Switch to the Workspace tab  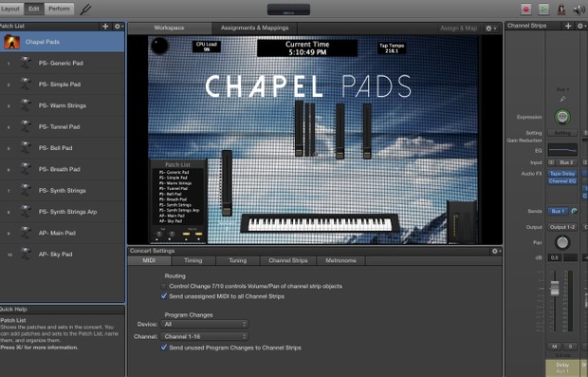(169, 28)
